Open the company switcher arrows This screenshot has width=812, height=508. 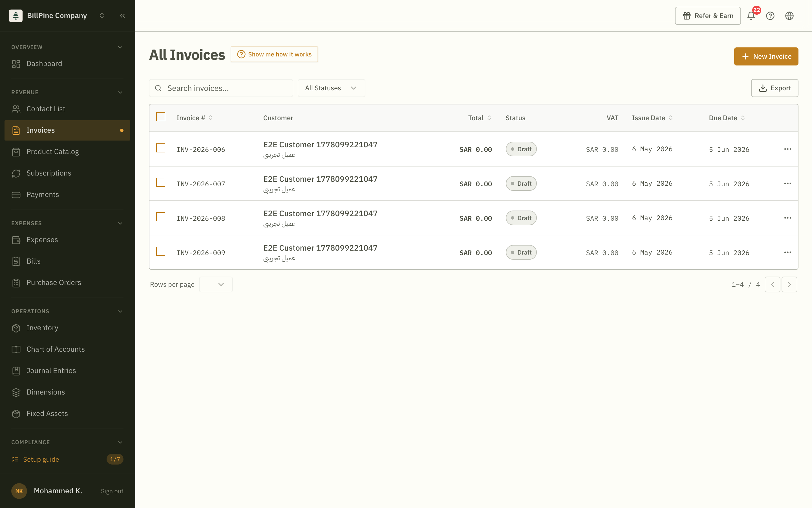[x=102, y=16]
